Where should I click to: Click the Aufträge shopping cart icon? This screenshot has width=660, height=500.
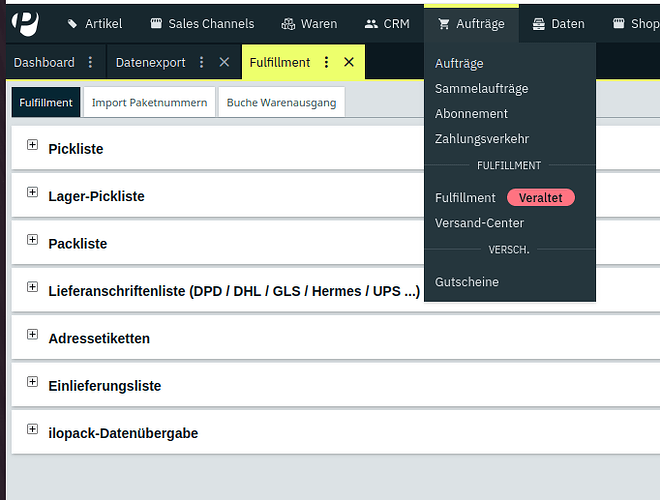(x=444, y=23)
